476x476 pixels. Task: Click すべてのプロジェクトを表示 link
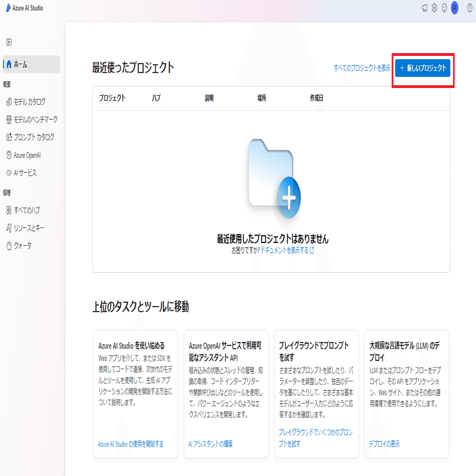(x=362, y=68)
